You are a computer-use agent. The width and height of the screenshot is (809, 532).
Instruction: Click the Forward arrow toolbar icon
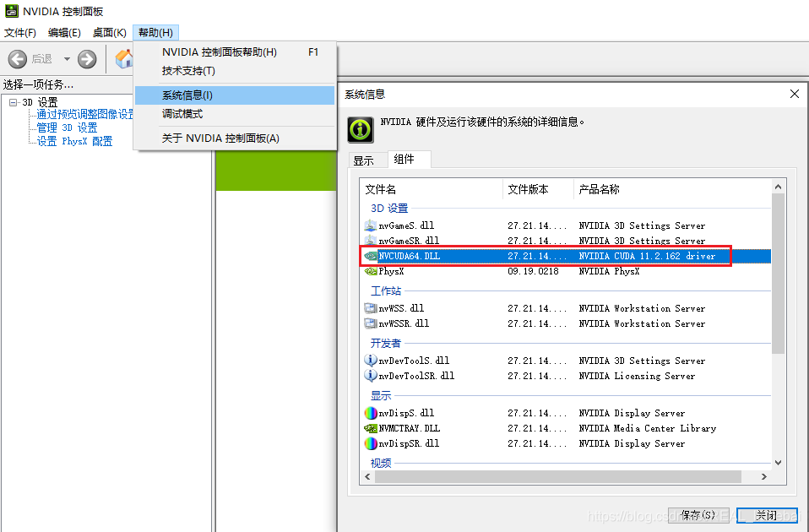(87, 59)
